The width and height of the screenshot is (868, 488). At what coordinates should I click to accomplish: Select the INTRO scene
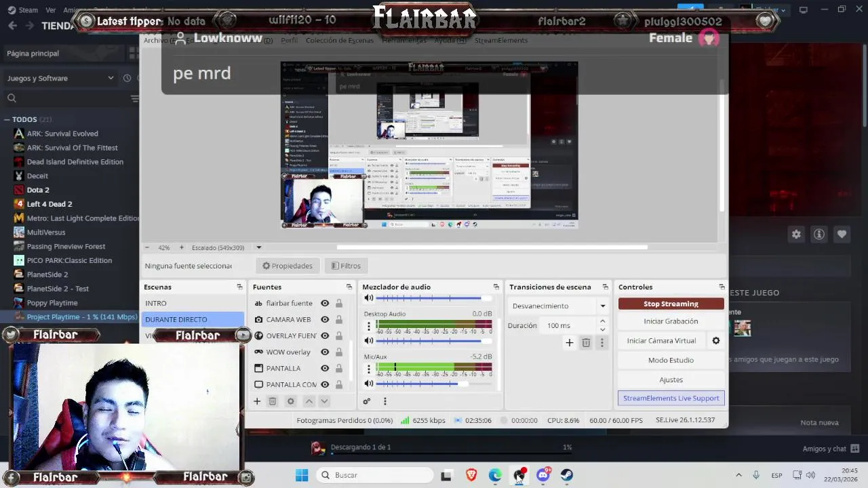pyautogui.click(x=193, y=304)
